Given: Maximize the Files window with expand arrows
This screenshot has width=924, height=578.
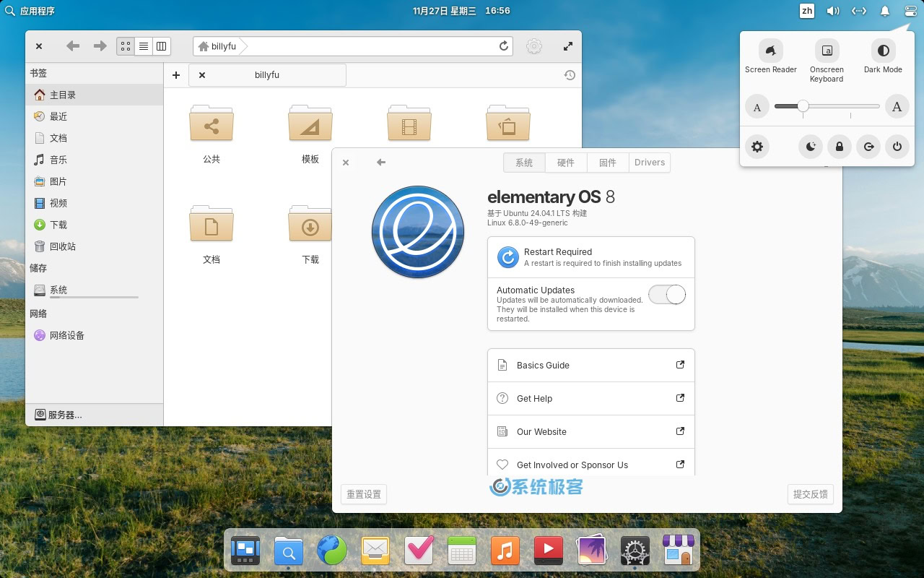Looking at the screenshot, I should click(568, 46).
